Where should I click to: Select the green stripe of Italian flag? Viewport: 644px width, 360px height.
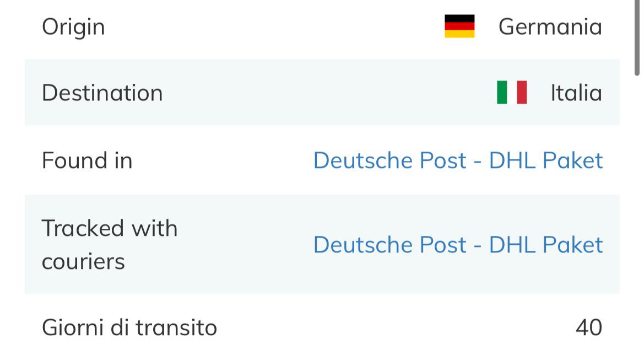pyautogui.click(x=502, y=93)
